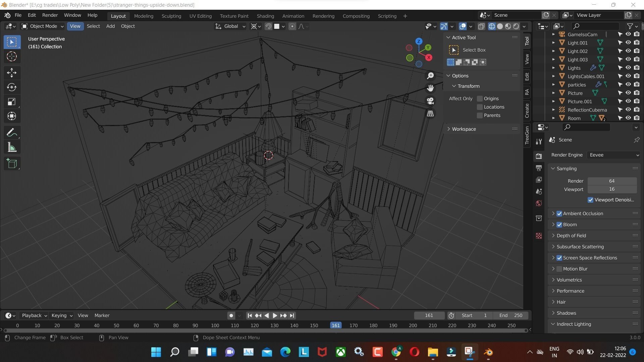Image resolution: width=644 pixels, height=362 pixels.
Task: Adjust Render samples field 64
Action: click(612, 181)
